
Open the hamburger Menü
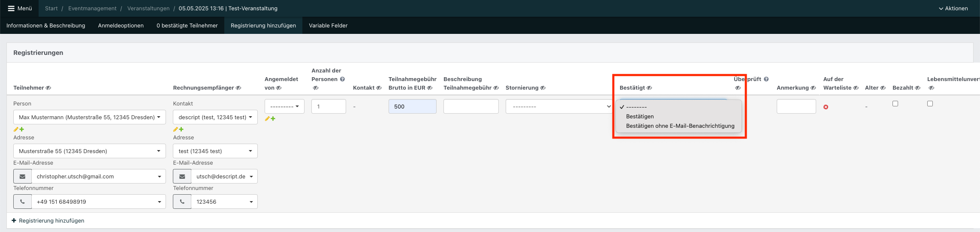[x=20, y=9]
